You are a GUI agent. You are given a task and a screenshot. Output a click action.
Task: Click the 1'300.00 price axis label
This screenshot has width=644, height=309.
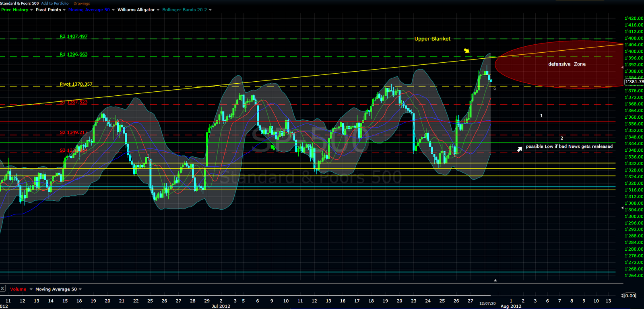tap(634, 216)
